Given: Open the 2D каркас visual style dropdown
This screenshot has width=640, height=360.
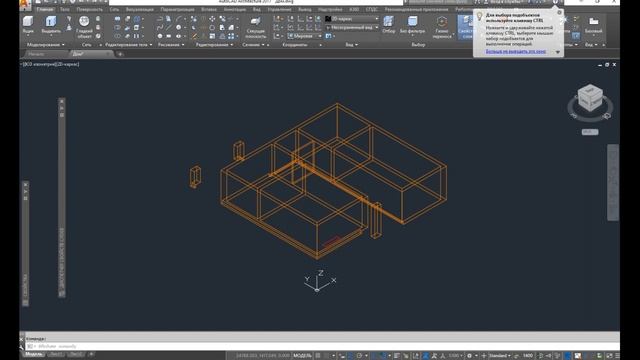Looking at the screenshot, I should pyautogui.click(x=353, y=19).
